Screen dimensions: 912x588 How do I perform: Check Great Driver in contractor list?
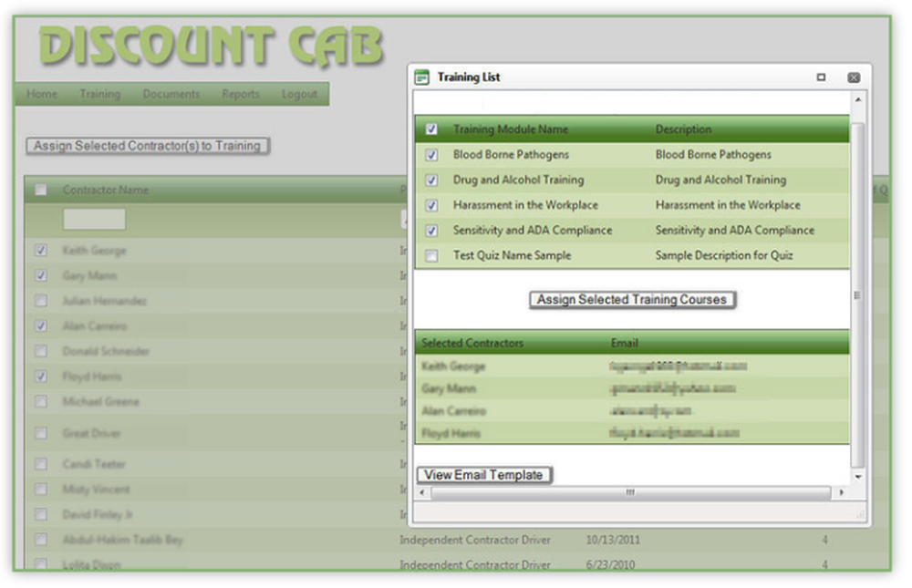click(41, 433)
